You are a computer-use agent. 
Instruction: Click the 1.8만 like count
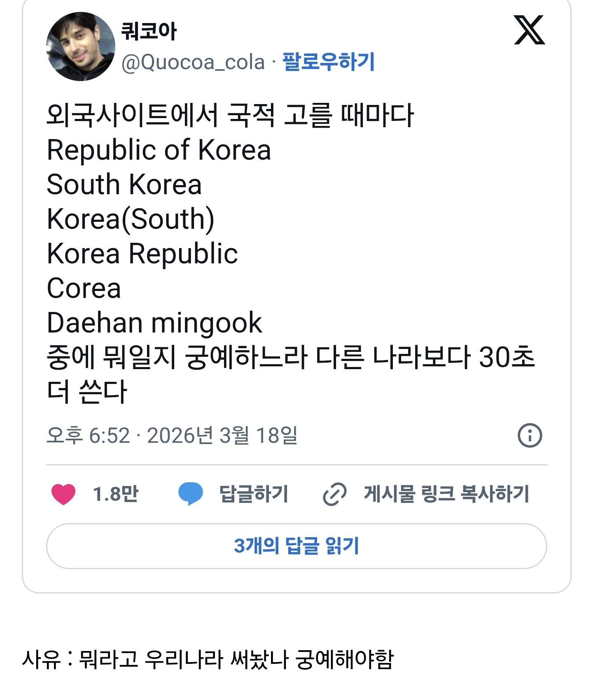(x=115, y=494)
